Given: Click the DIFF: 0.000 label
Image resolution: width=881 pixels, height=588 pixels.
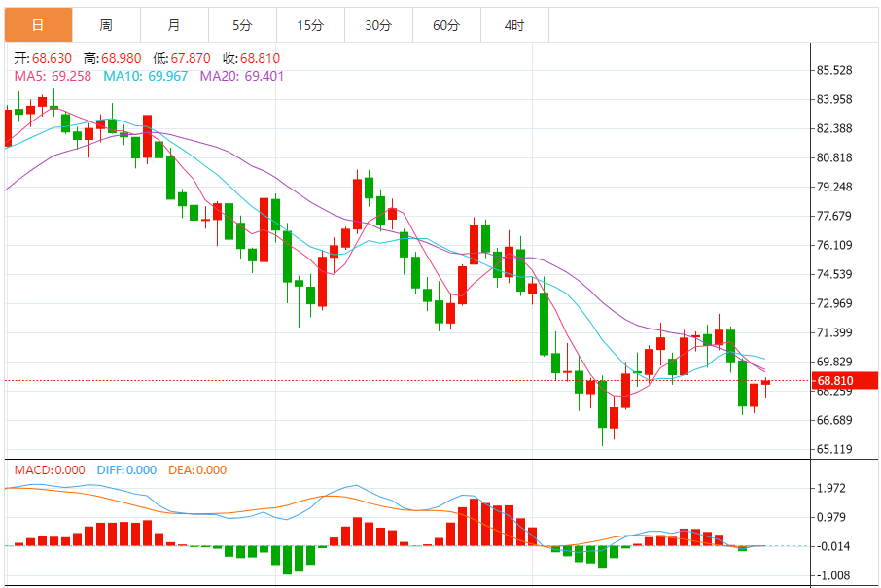Looking at the screenshot, I should [x=126, y=470].
